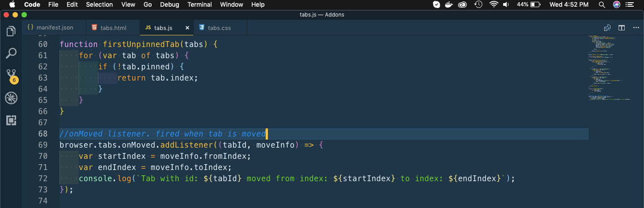644x208 pixels.
Task: Click the code minimap overview
Action: click(609, 67)
